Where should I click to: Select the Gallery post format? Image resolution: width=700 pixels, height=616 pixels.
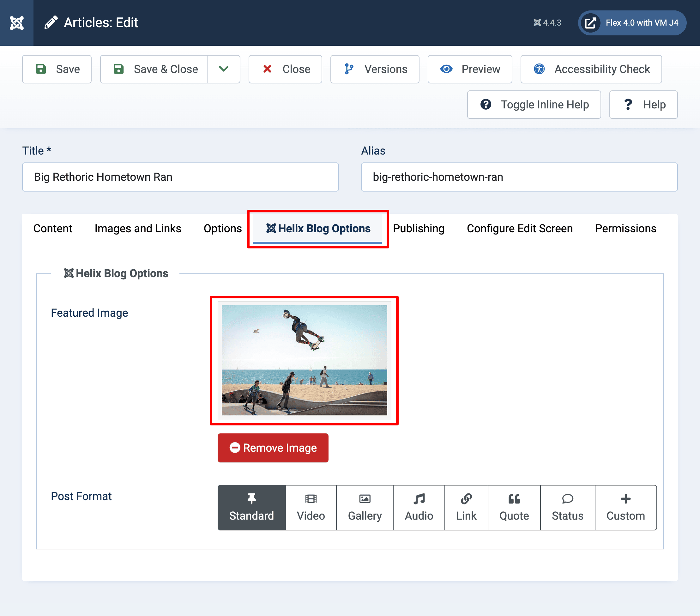tap(365, 507)
